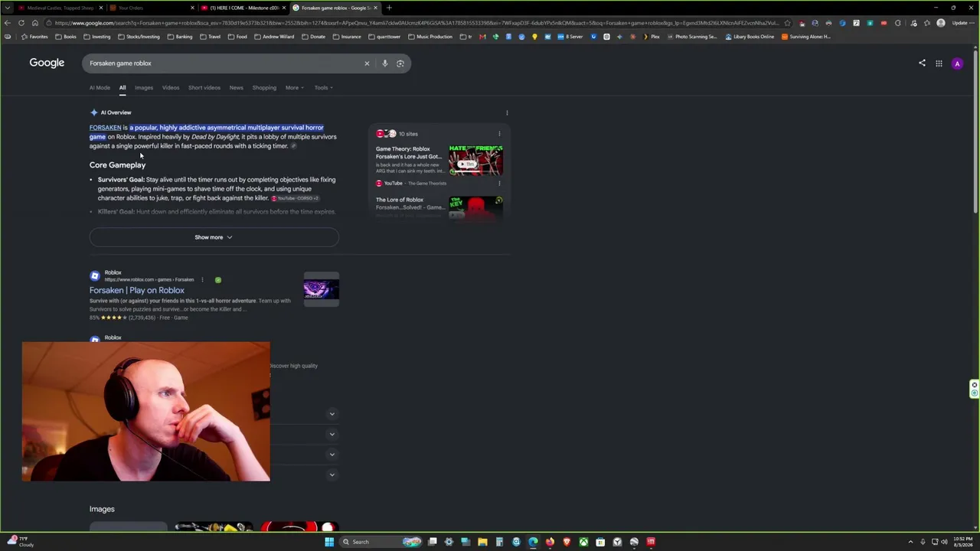Expand the AI Overview with Show more
This screenshot has height=551, width=980.
[x=214, y=237]
